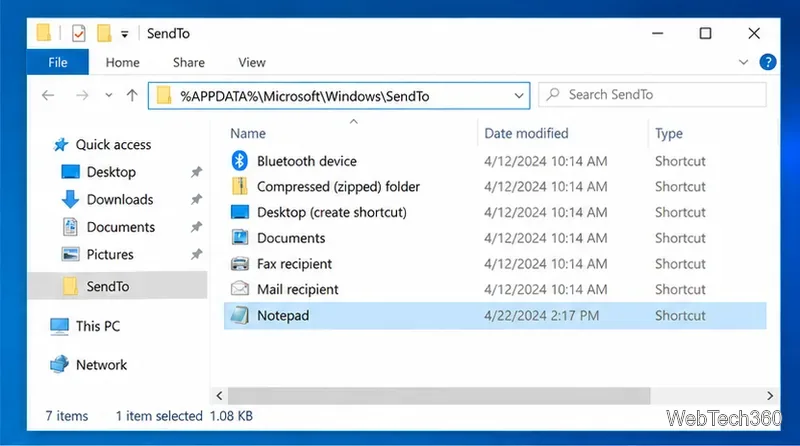Click the Pictures icon in sidebar
This screenshot has width=800, height=446.
coord(70,254)
